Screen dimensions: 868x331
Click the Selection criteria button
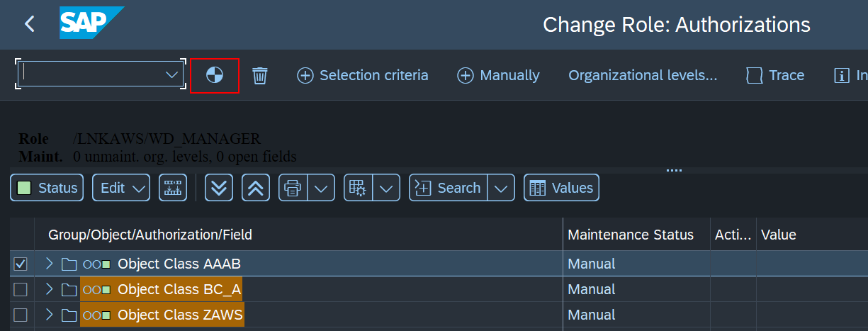tap(362, 75)
